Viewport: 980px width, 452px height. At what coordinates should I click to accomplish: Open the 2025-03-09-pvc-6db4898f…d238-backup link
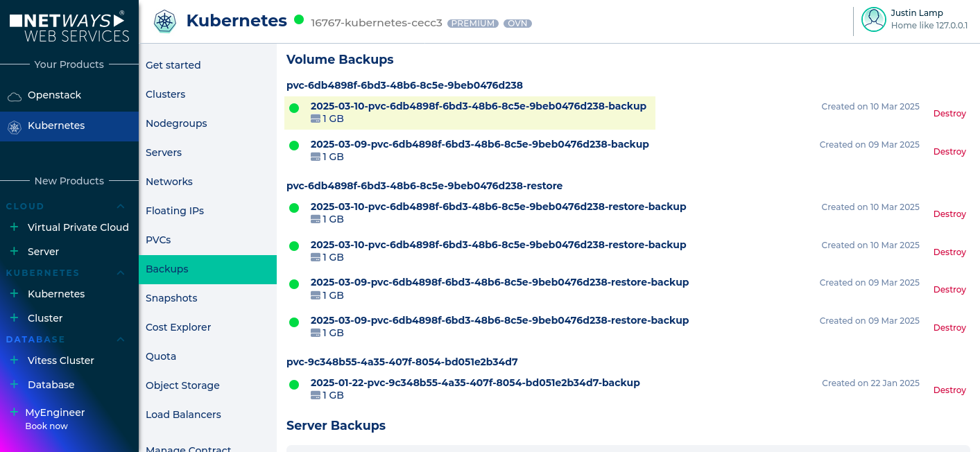click(480, 144)
